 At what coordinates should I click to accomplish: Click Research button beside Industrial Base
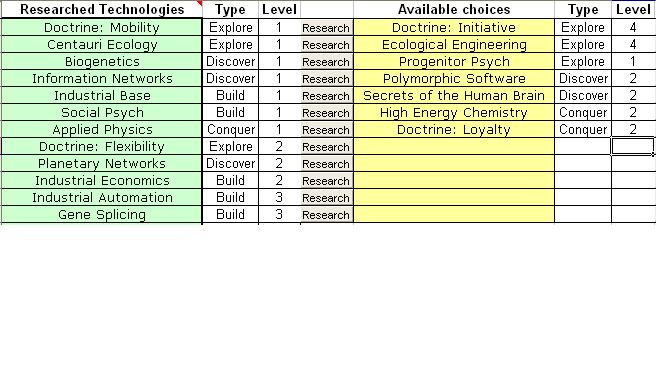click(326, 96)
